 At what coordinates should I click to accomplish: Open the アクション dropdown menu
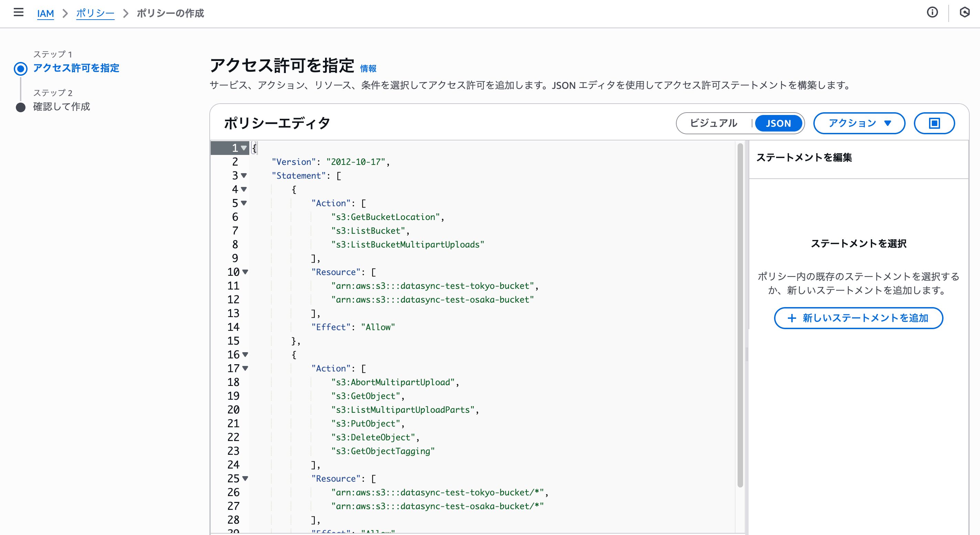pyautogui.click(x=859, y=123)
